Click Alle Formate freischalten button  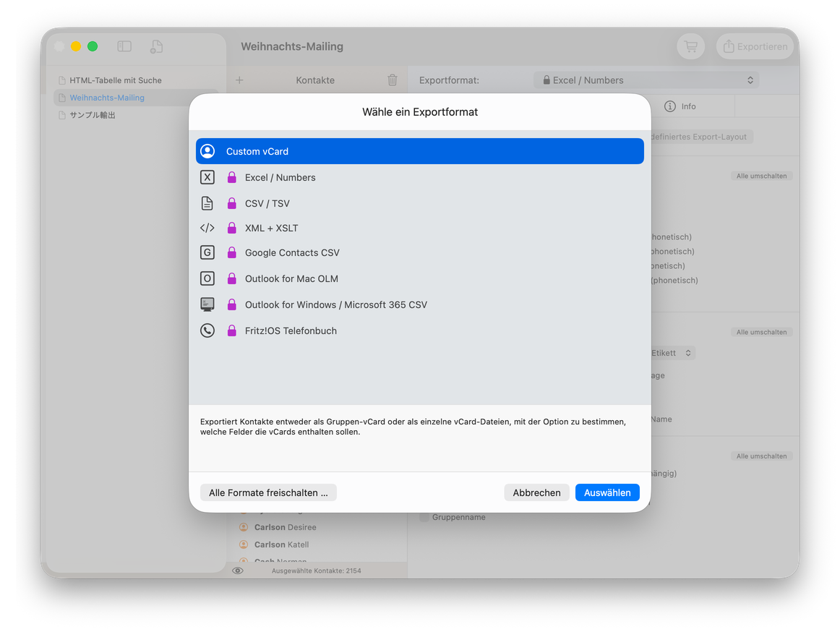pyautogui.click(x=268, y=492)
